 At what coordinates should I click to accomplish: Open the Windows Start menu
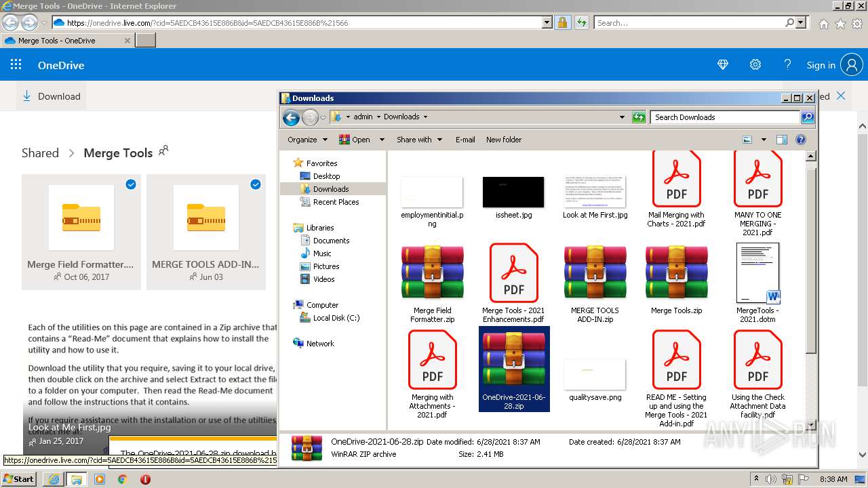pos(18,479)
